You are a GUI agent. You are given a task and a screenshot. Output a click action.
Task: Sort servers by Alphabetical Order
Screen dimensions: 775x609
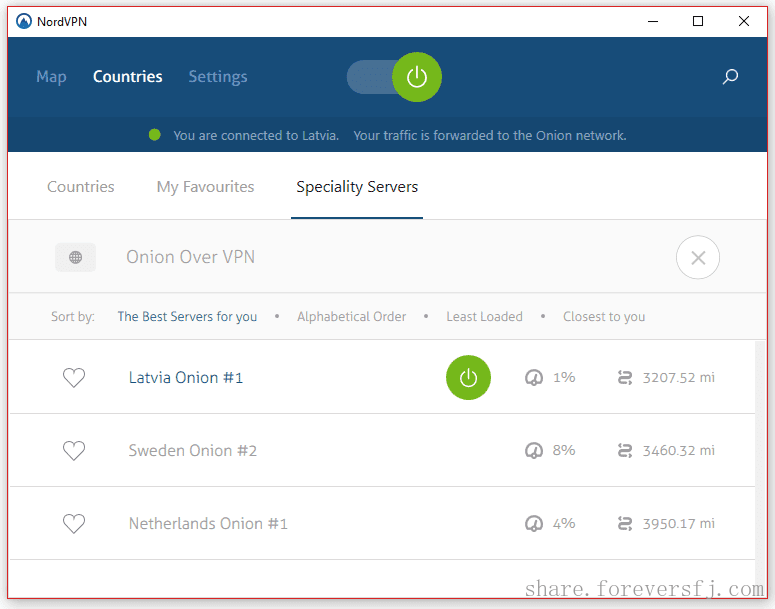click(351, 317)
